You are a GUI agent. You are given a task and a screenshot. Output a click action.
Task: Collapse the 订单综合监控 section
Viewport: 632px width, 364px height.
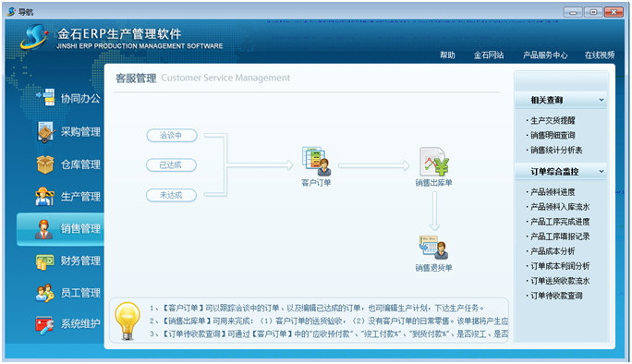[x=602, y=172]
